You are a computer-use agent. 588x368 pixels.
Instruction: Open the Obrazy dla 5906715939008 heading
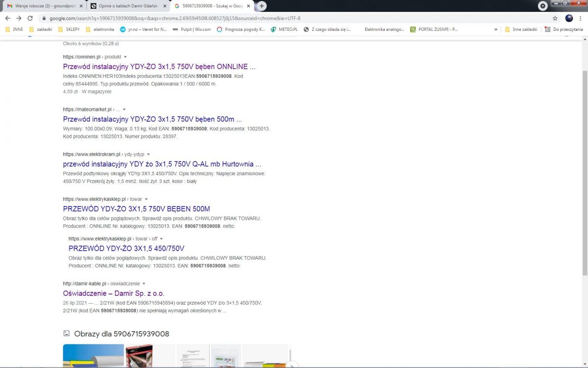(122, 334)
